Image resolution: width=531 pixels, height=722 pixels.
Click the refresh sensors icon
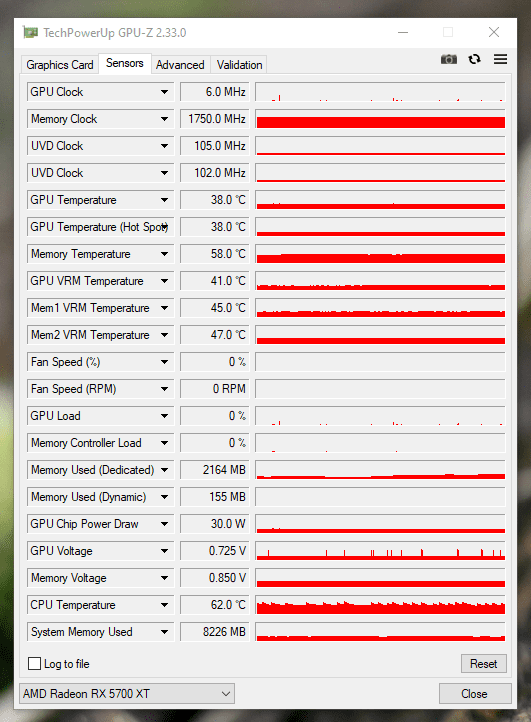click(x=474, y=59)
